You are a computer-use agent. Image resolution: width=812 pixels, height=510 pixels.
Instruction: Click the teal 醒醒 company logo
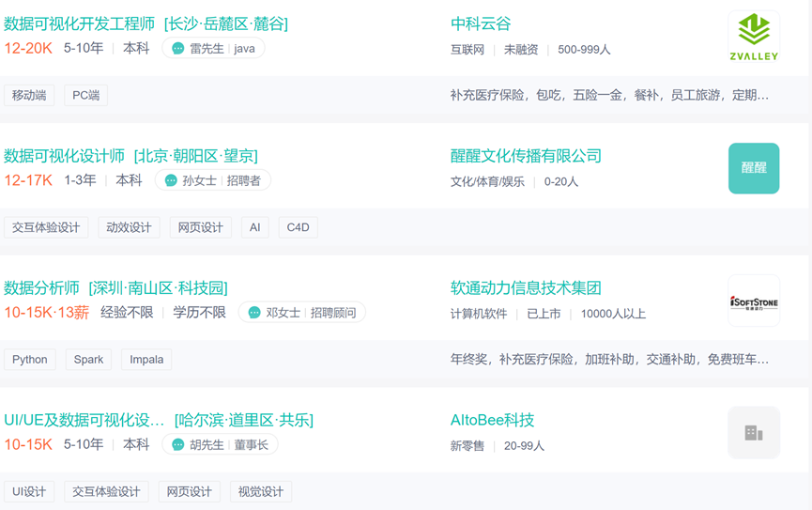point(754,168)
